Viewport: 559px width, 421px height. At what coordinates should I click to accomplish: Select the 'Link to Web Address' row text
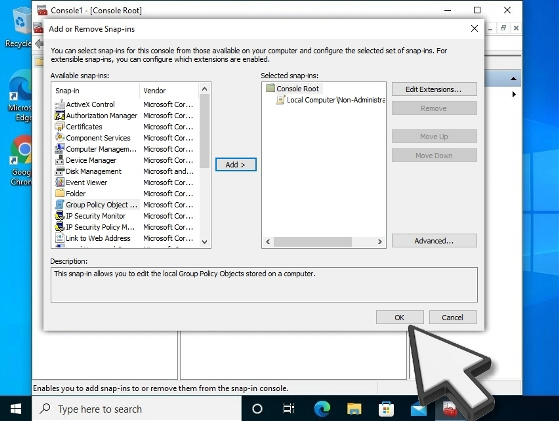click(x=98, y=238)
